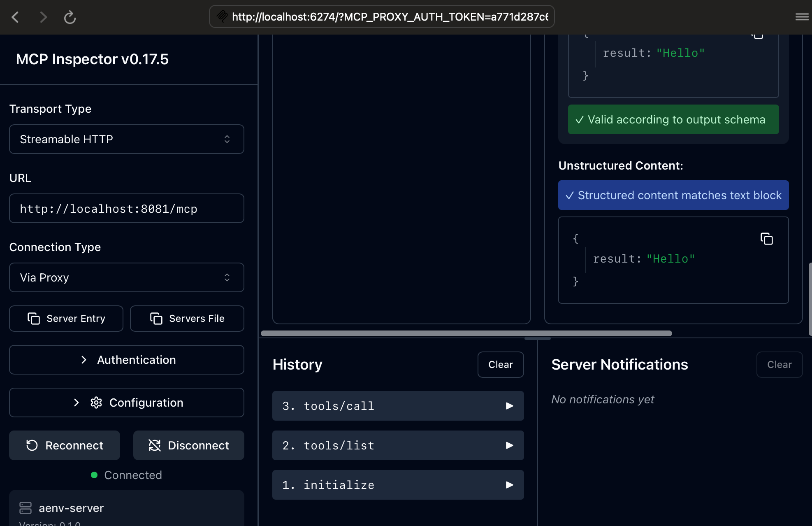
Task: Open the browser hamburger menu
Action: [x=802, y=17]
